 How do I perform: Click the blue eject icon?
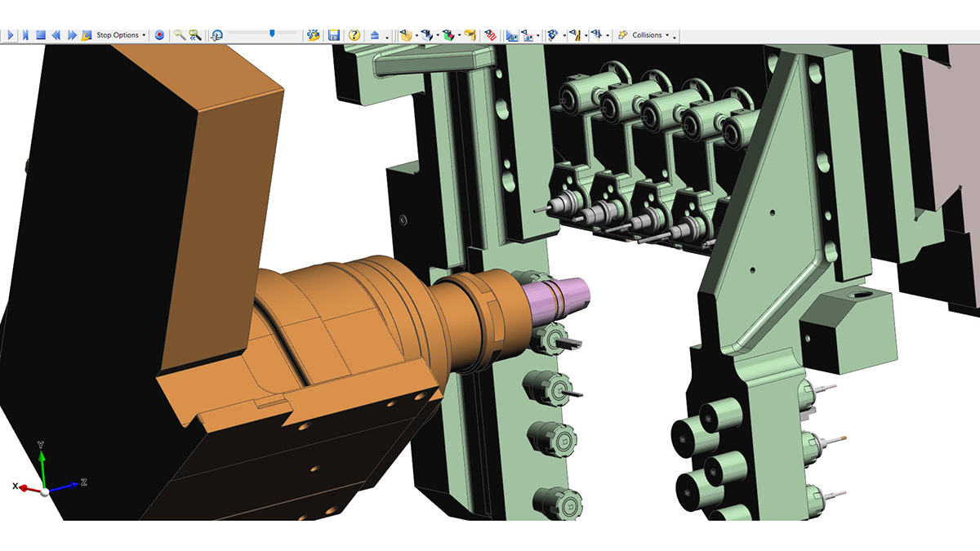[x=375, y=35]
